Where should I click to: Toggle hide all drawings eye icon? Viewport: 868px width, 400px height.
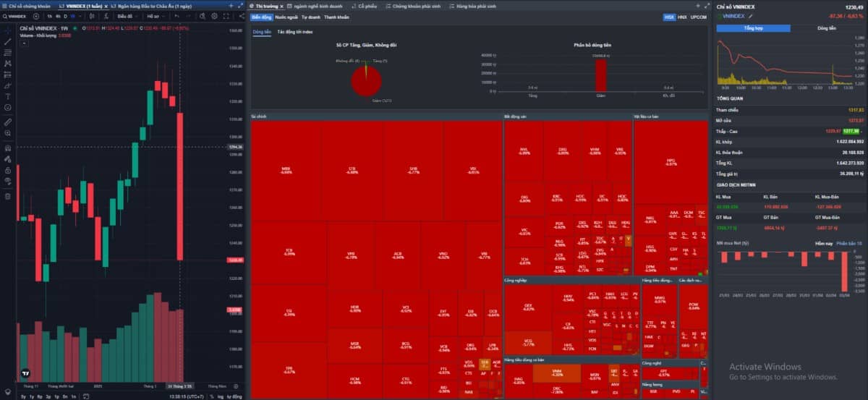pos(8,181)
